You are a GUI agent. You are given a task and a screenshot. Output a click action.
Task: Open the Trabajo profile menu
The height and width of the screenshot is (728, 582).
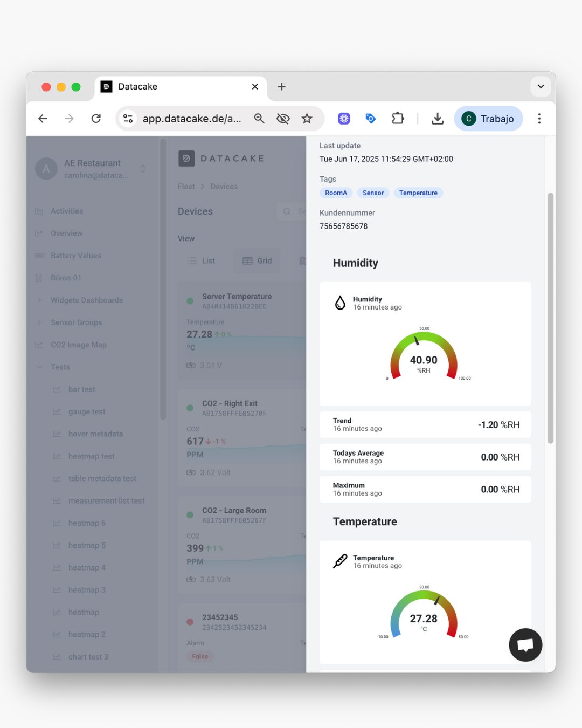(x=489, y=119)
